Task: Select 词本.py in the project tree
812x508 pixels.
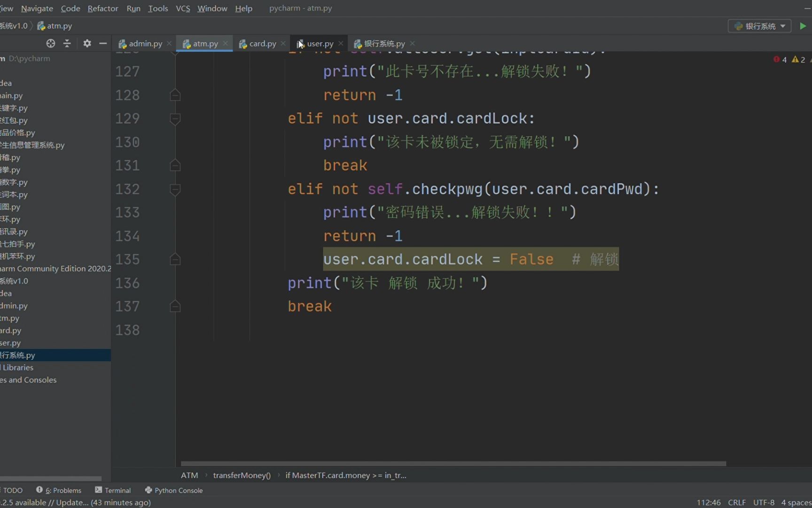Action: point(55,194)
